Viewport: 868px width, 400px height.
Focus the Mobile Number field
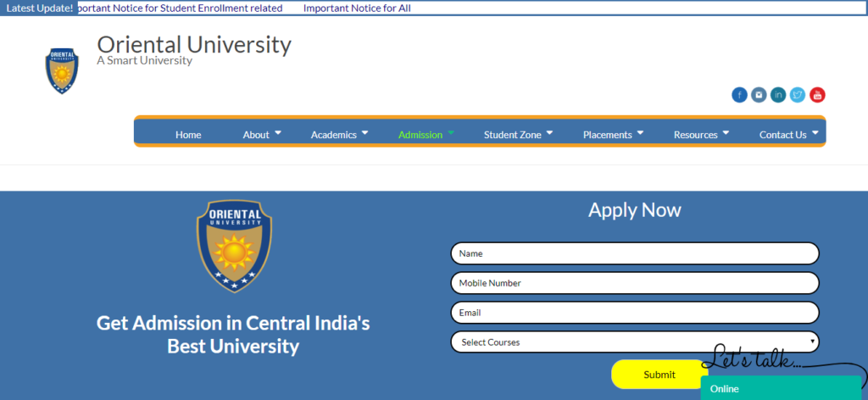pyautogui.click(x=635, y=283)
